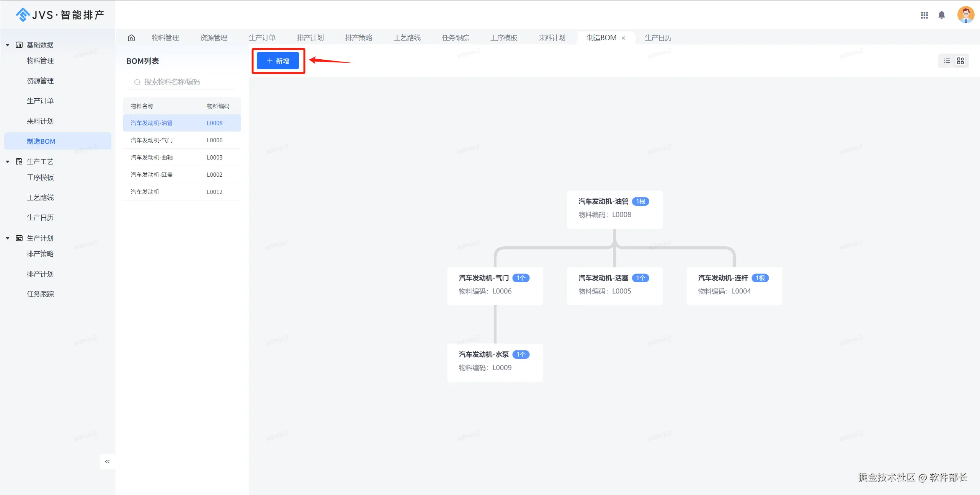Close the 制造BOM tab

click(624, 38)
